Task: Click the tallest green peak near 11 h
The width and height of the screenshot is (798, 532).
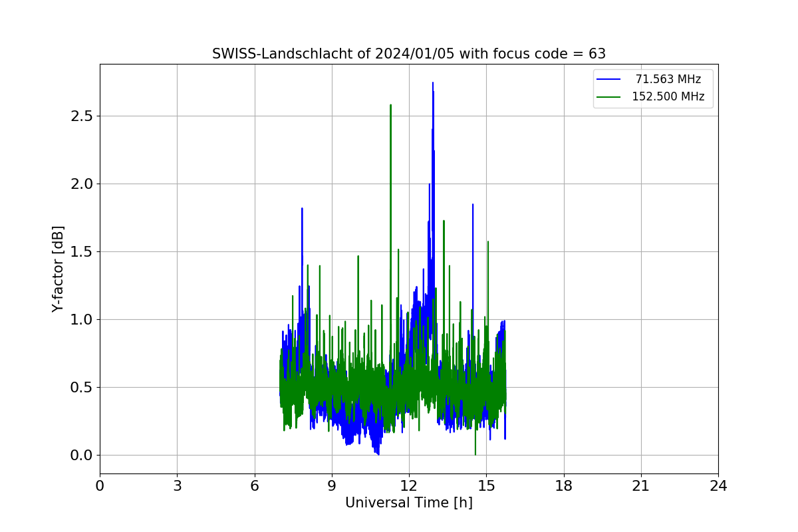Action: 390,106
